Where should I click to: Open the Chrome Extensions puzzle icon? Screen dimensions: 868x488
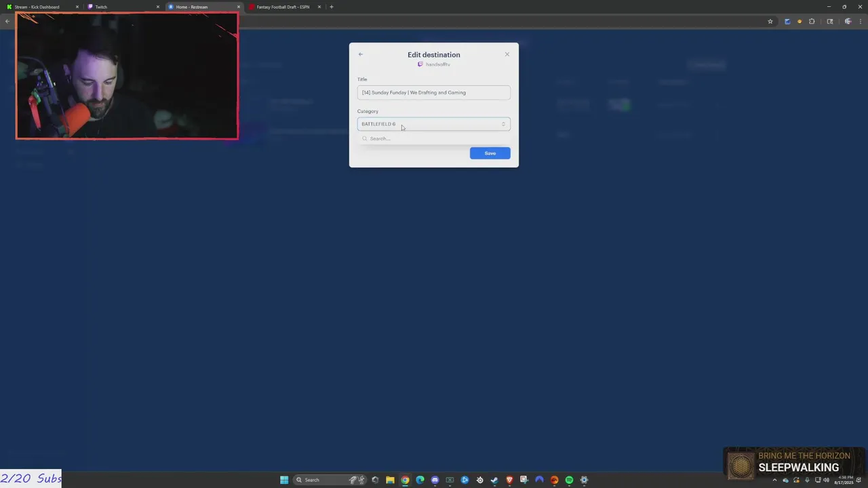tap(812, 21)
